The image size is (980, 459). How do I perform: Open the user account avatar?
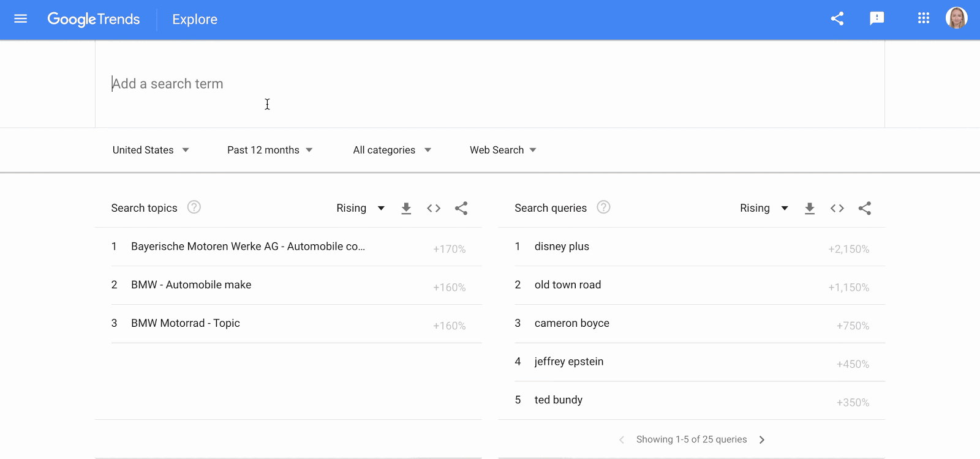(x=956, y=18)
